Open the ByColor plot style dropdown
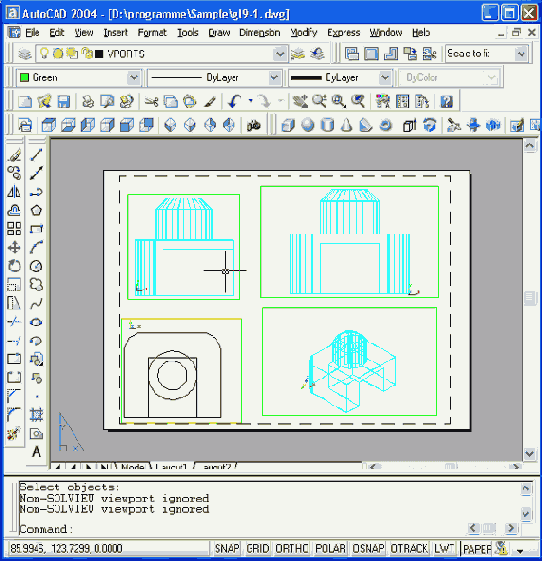 click(x=492, y=78)
